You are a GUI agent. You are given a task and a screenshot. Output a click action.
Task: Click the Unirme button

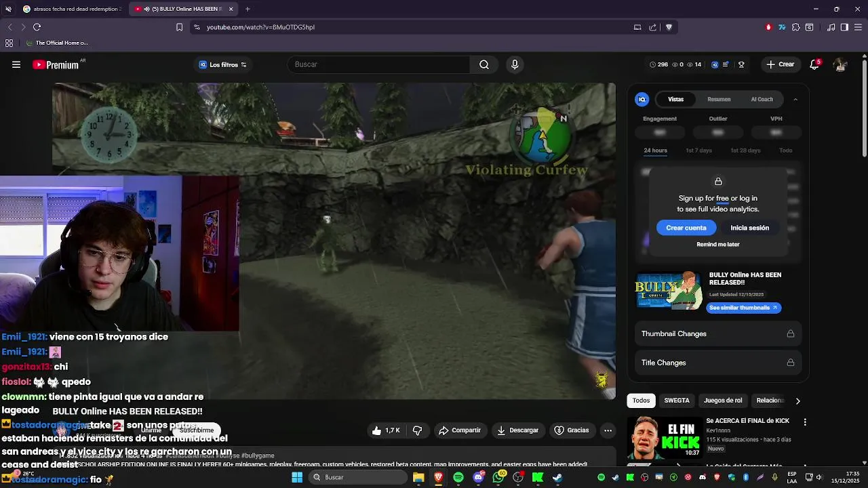point(151,430)
